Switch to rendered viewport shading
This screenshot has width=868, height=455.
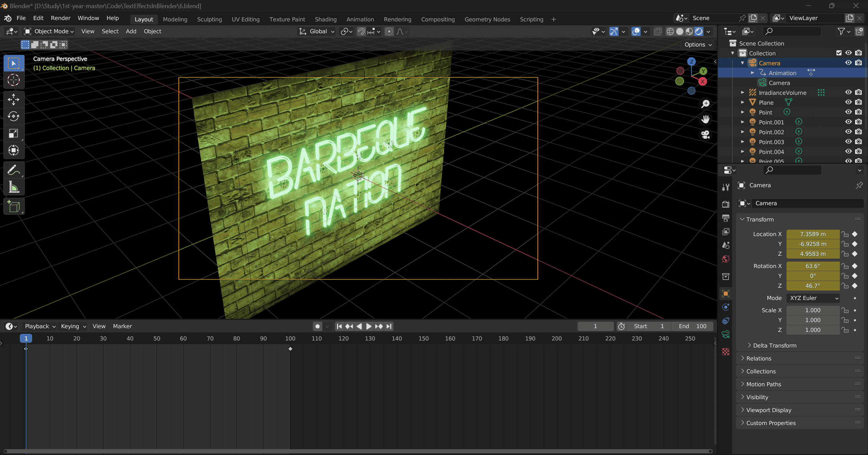click(x=699, y=32)
